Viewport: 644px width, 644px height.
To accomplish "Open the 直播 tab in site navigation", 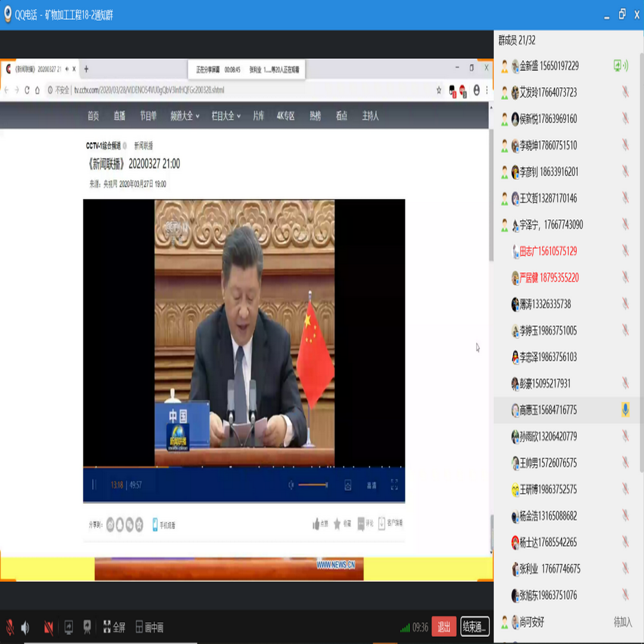I will tap(119, 116).
